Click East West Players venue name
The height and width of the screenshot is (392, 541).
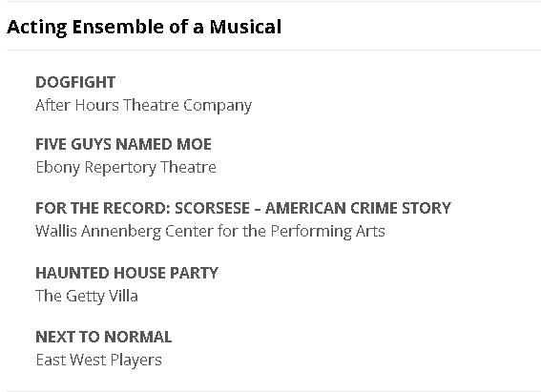point(98,361)
